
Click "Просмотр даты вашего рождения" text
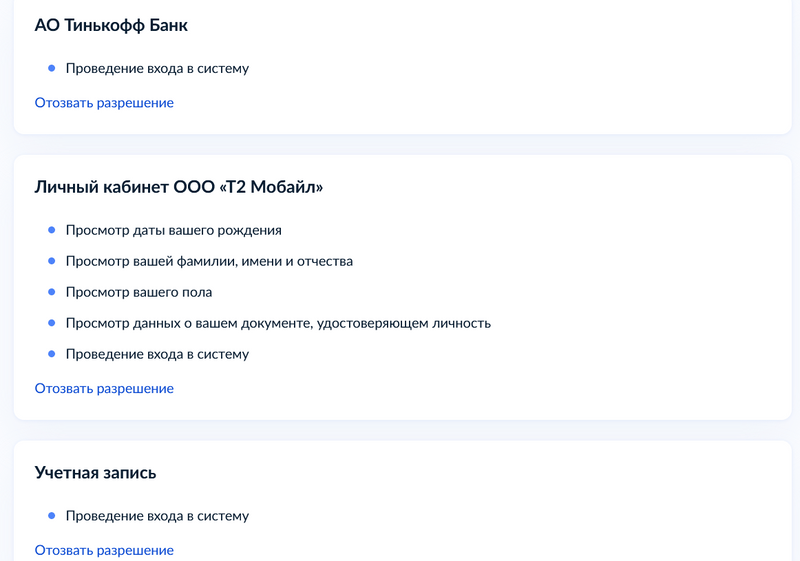click(x=173, y=230)
